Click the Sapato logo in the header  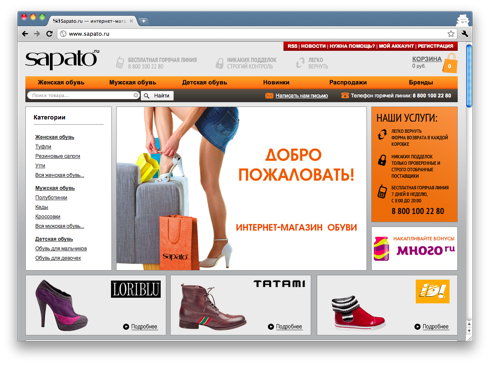point(62,60)
